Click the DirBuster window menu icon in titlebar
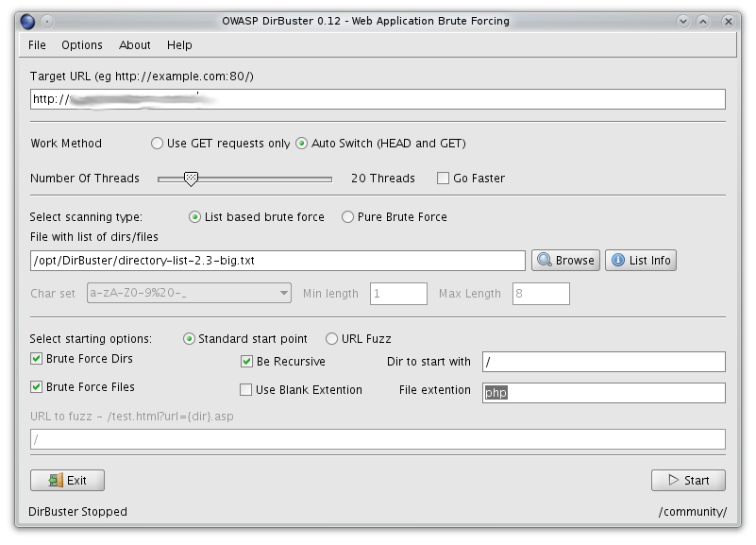This screenshot has width=756, height=545. coord(26,21)
